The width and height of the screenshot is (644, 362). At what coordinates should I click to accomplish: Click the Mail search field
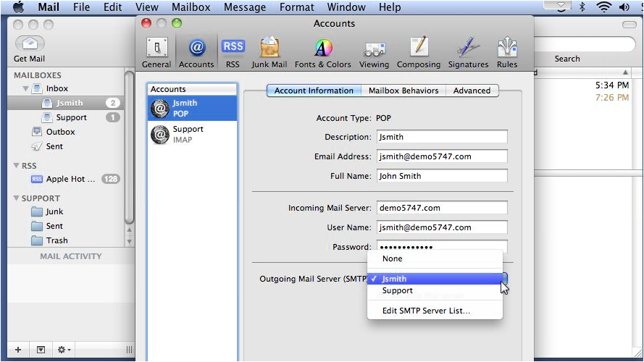(585, 44)
